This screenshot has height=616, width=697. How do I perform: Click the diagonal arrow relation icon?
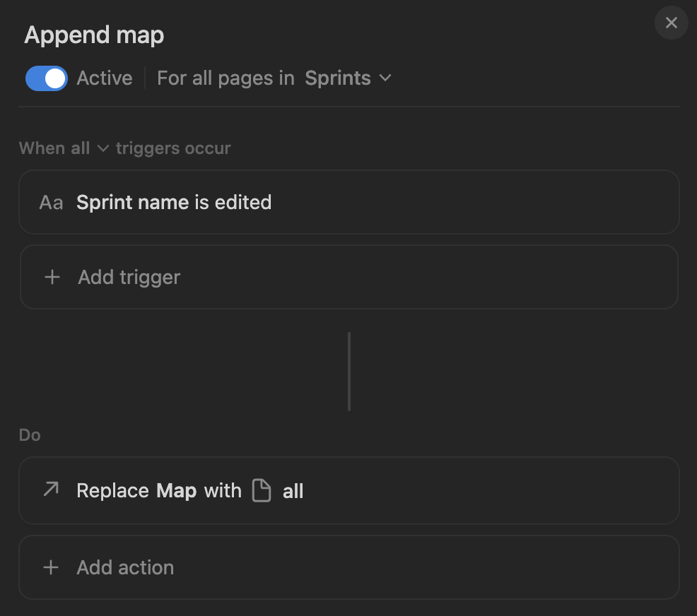[x=51, y=489]
